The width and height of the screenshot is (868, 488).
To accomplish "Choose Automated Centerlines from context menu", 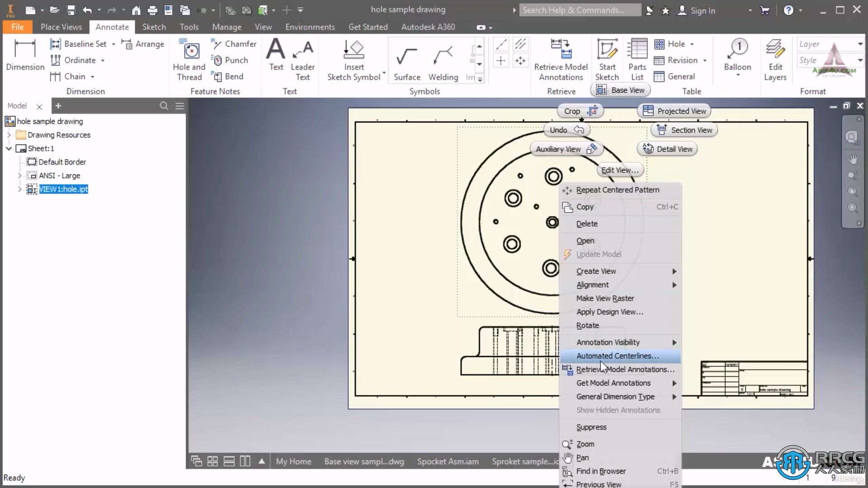I will coord(620,356).
